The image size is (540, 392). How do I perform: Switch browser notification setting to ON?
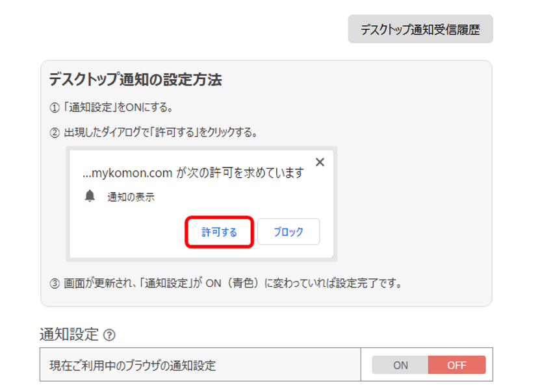(x=400, y=365)
